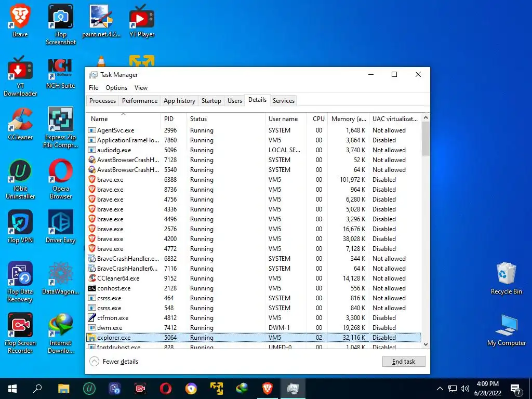The height and width of the screenshot is (399, 532).
Task: Click the Task Manager taskbar button
Action: pyautogui.click(x=293, y=389)
